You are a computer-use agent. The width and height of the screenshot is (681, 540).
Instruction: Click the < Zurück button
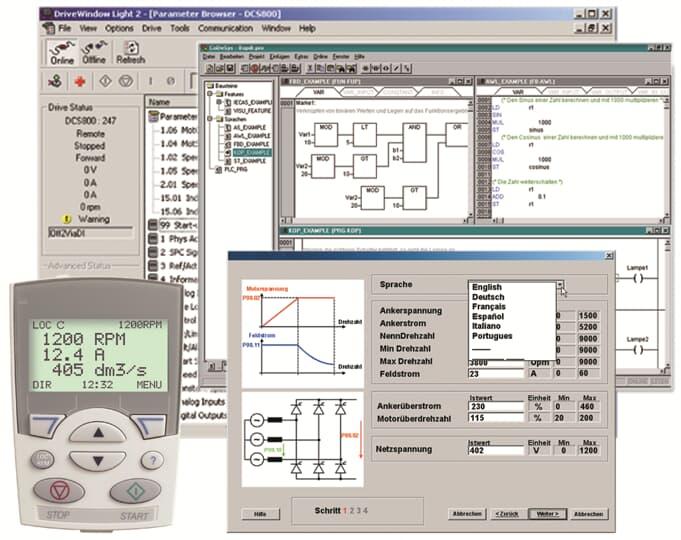click(x=507, y=514)
